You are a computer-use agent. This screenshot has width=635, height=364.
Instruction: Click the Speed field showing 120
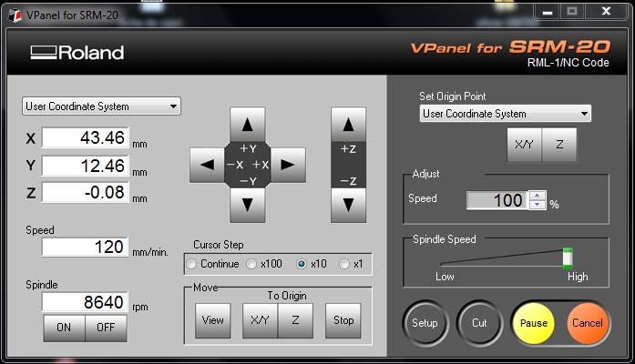pos(85,247)
